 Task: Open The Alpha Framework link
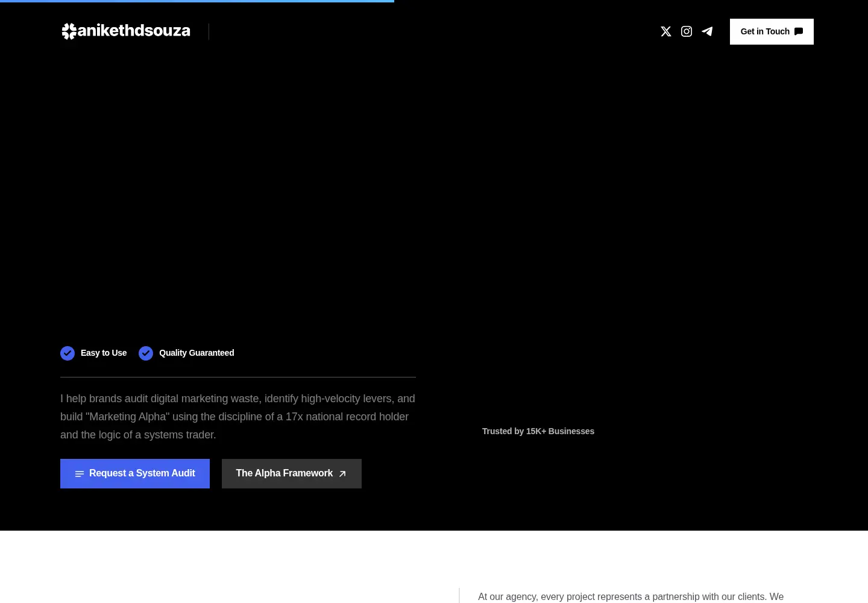[x=292, y=473]
